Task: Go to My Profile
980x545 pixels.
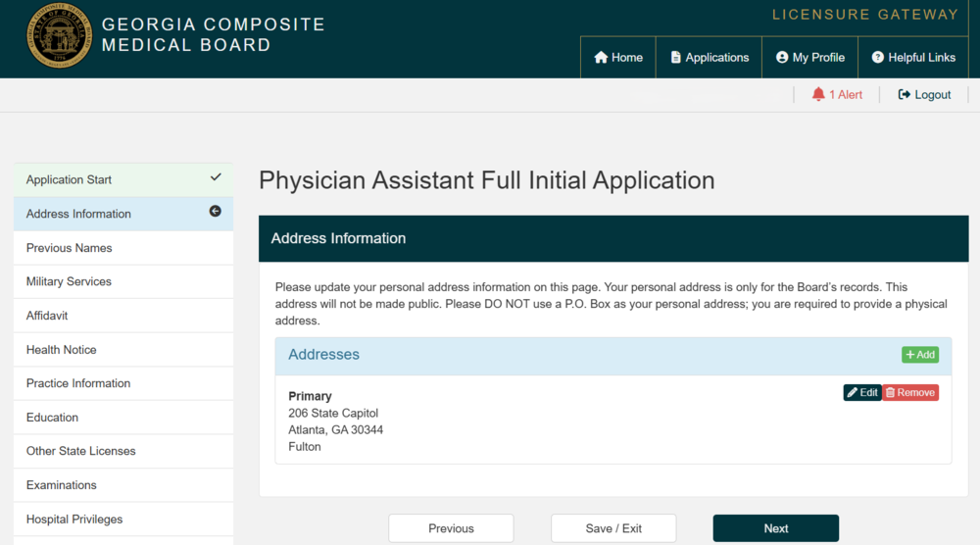Action: [x=809, y=58]
